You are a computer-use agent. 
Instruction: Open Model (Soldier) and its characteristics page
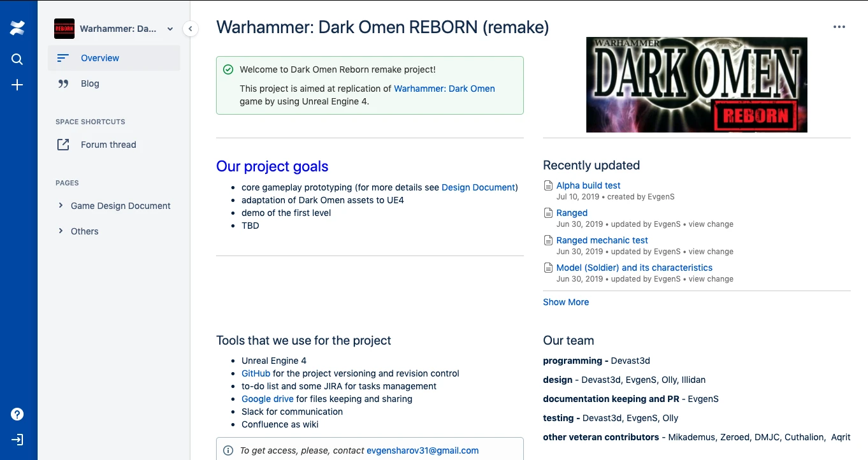coord(634,268)
